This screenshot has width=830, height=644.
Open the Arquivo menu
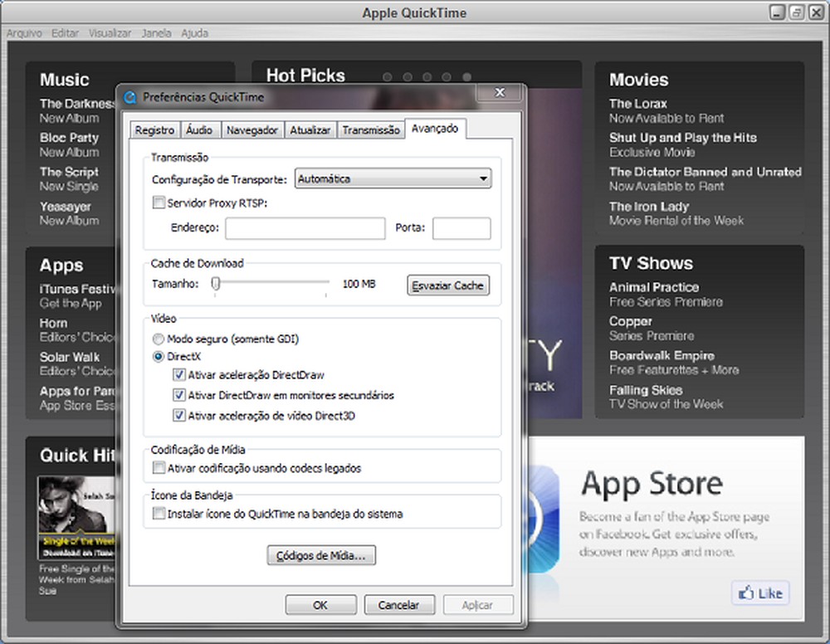tap(24, 33)
